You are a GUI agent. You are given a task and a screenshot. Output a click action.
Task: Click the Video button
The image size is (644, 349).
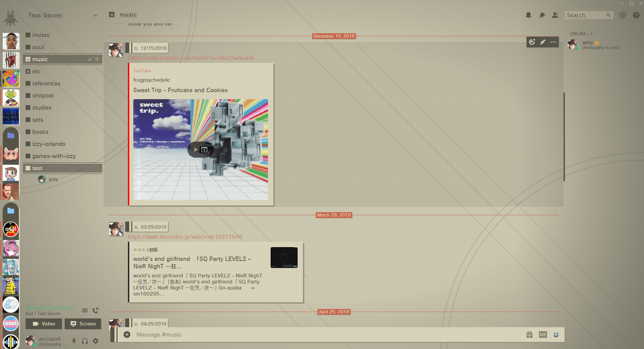(x=44, y=324)
